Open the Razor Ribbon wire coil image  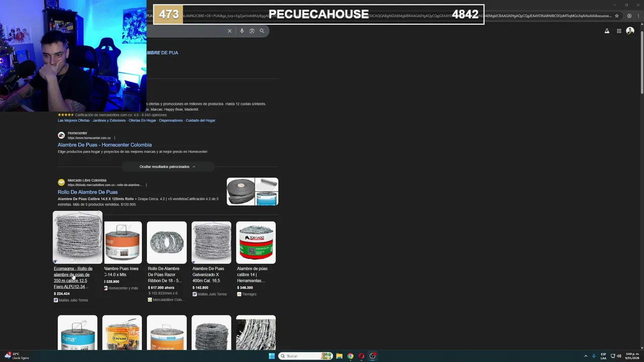pyautogui.click(x=167, y=242)
